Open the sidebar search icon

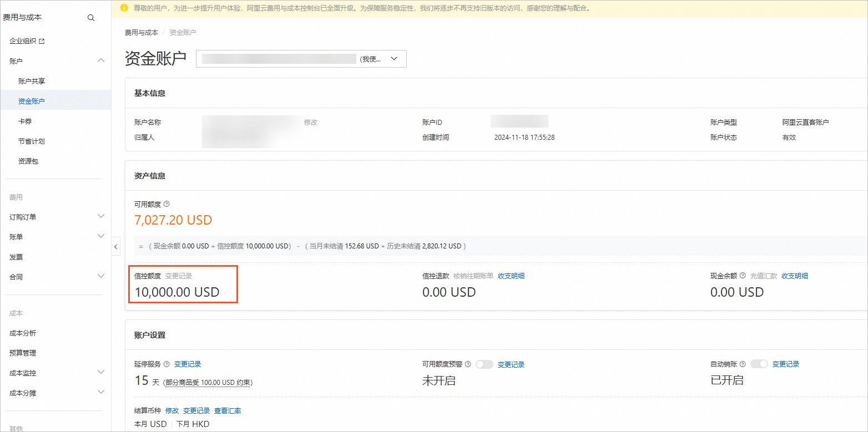tap(91, 18)
